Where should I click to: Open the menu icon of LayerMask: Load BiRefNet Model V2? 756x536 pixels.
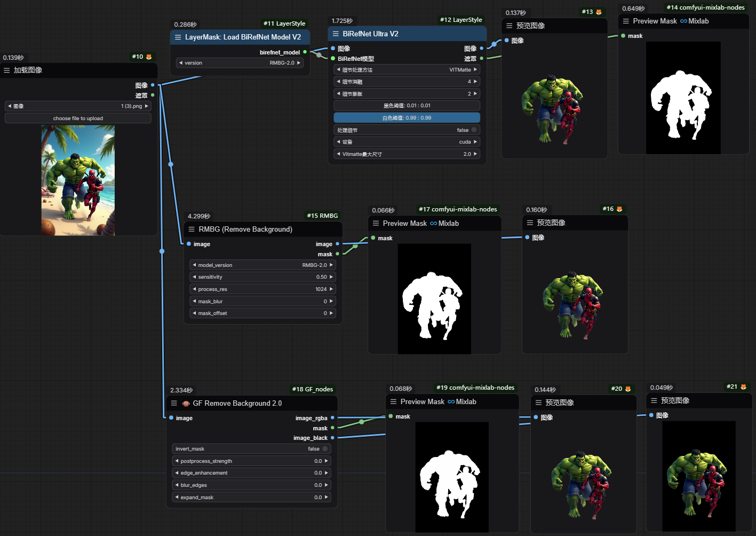click(178, 37)
